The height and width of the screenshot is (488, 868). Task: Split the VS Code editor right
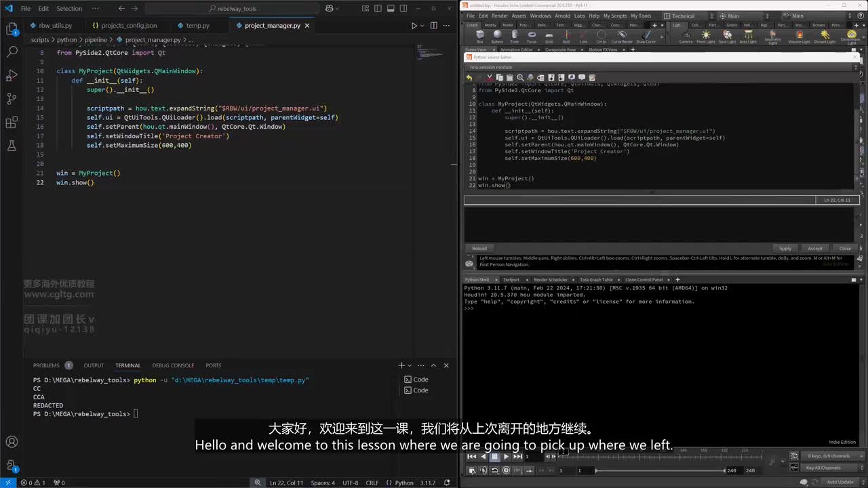click(x=435, y=26)
